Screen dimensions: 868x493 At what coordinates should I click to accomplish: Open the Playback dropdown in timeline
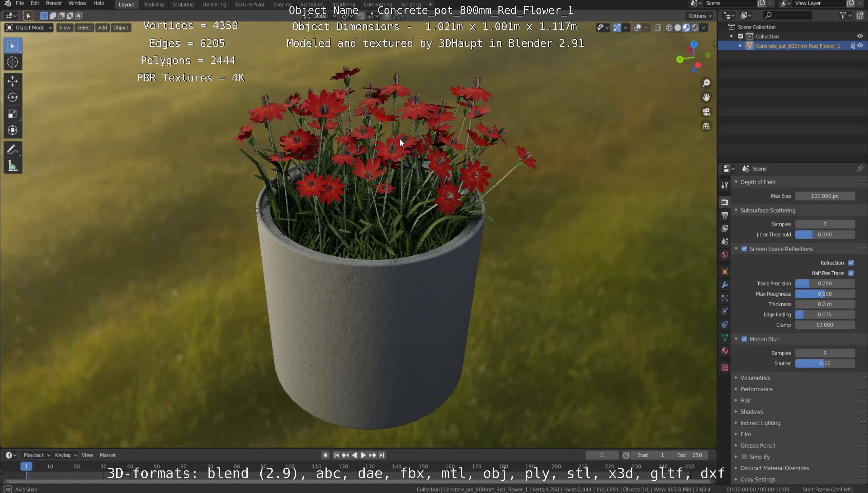tap(36, 455)
